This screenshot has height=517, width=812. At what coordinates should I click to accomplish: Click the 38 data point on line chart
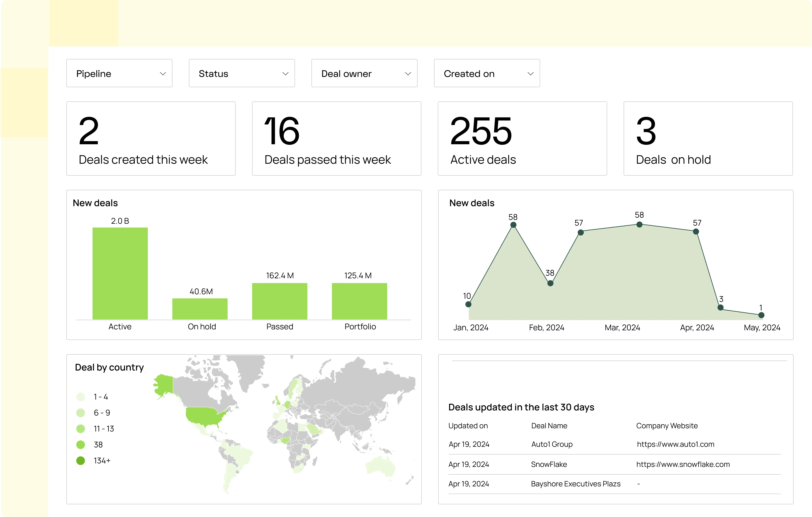[550, 283]
